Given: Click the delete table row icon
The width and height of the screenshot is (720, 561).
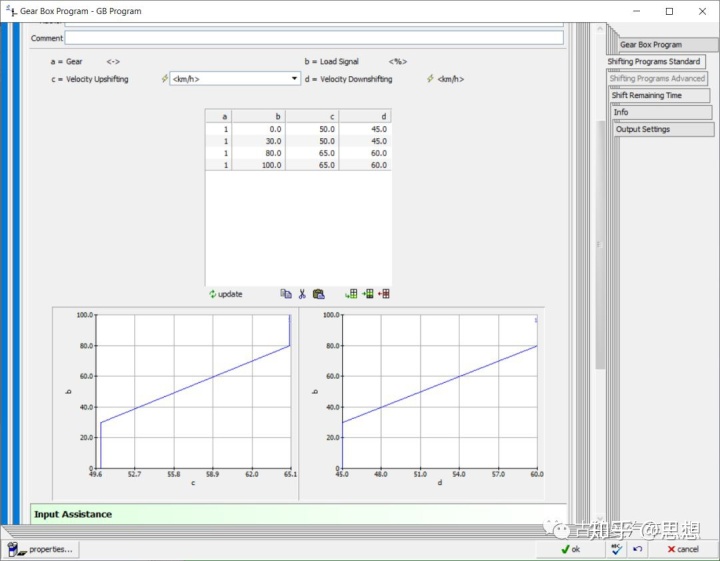Looking at the screenshot, I should tap(384, 294).
